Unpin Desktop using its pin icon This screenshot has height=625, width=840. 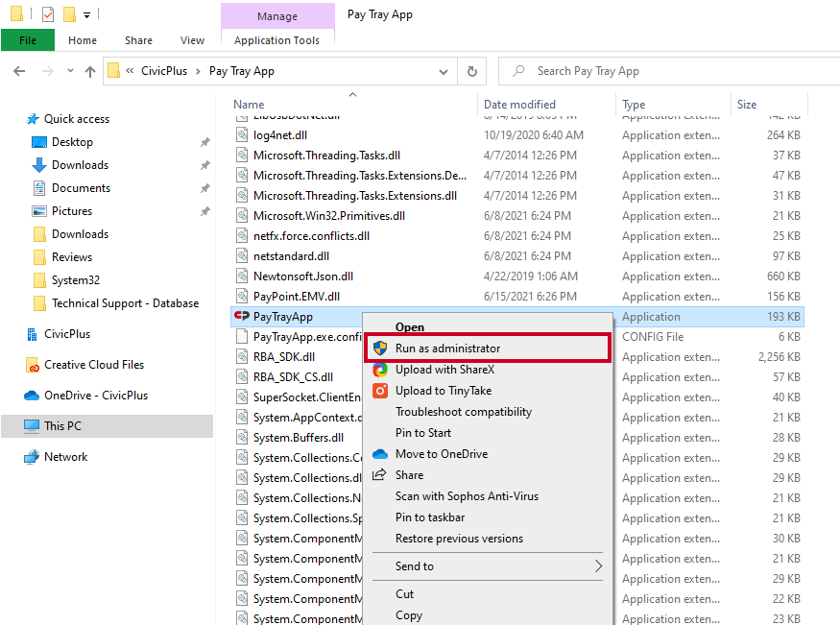[x=204, y=142]
